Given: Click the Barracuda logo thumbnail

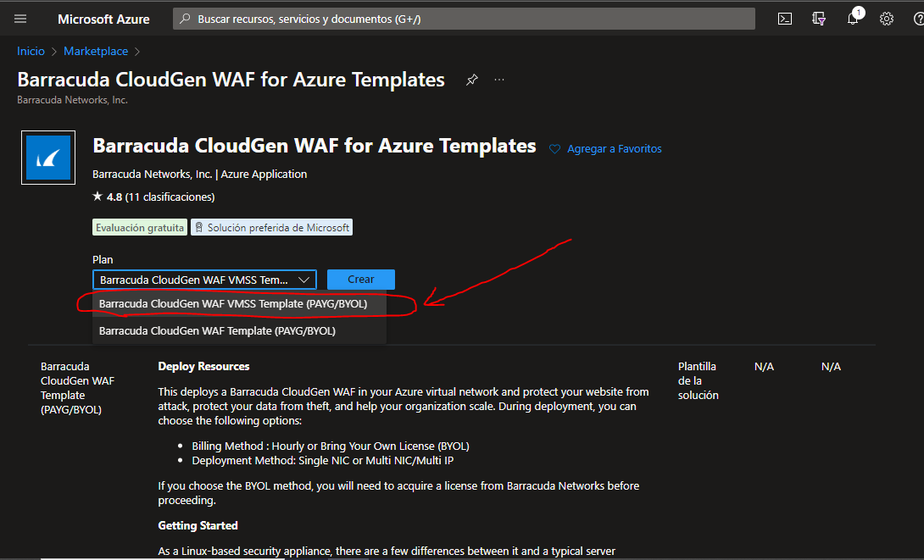Looking at the screenshot, I should point(47,157).
